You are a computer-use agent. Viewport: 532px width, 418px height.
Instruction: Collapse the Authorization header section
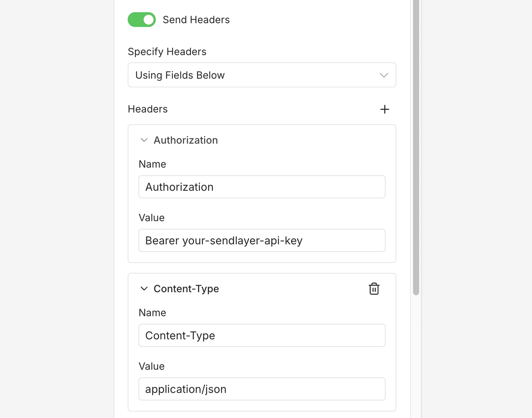click(144, 140)
